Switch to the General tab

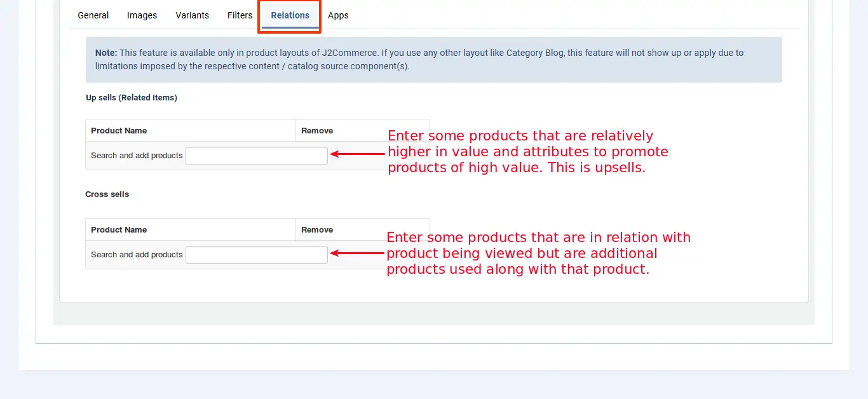pyautogui.click(x=93, y=15)
